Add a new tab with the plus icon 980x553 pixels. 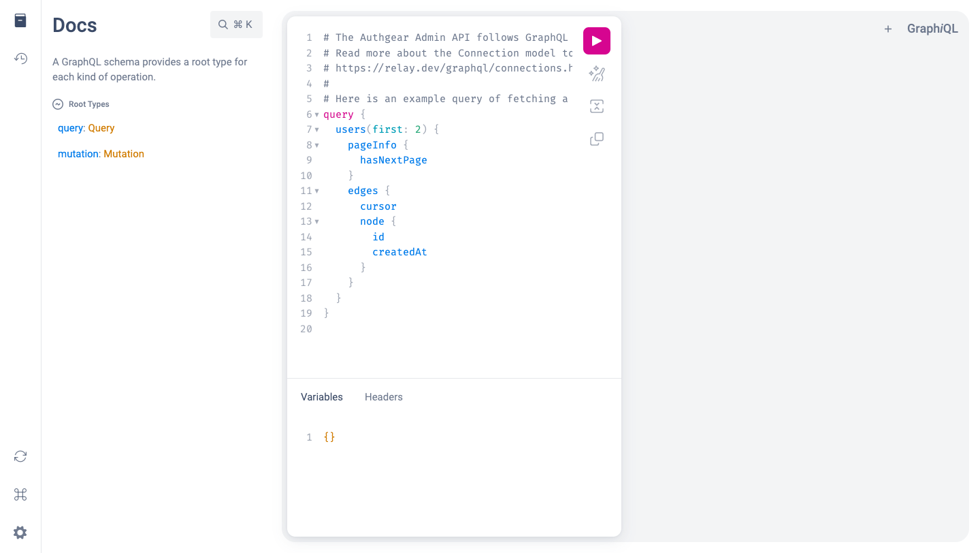point(887,29)
